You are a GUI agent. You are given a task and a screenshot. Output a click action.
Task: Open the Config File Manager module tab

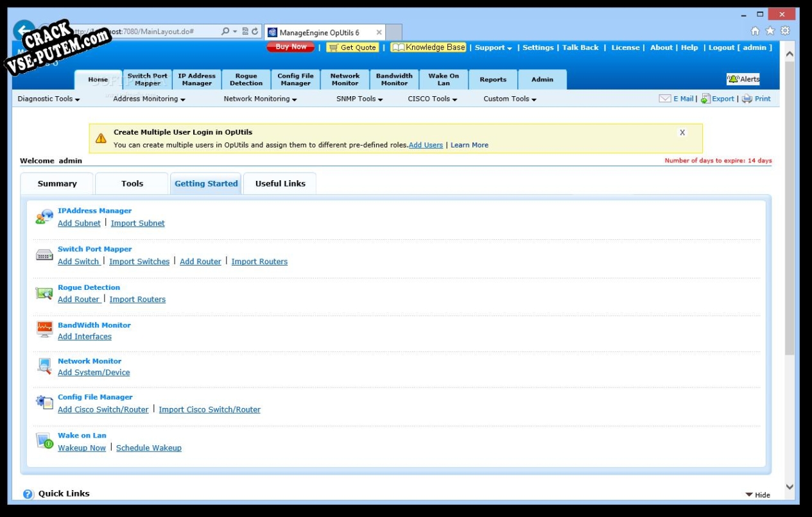click(296, 80)
